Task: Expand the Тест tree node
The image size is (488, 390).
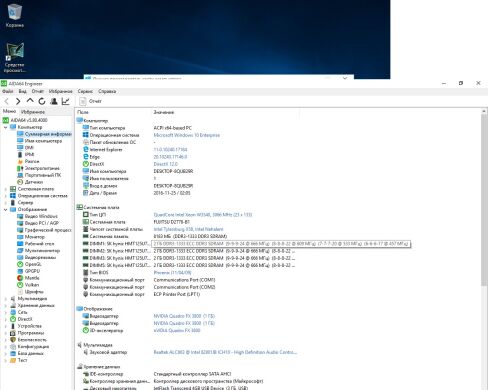Action: coord(5,360)
